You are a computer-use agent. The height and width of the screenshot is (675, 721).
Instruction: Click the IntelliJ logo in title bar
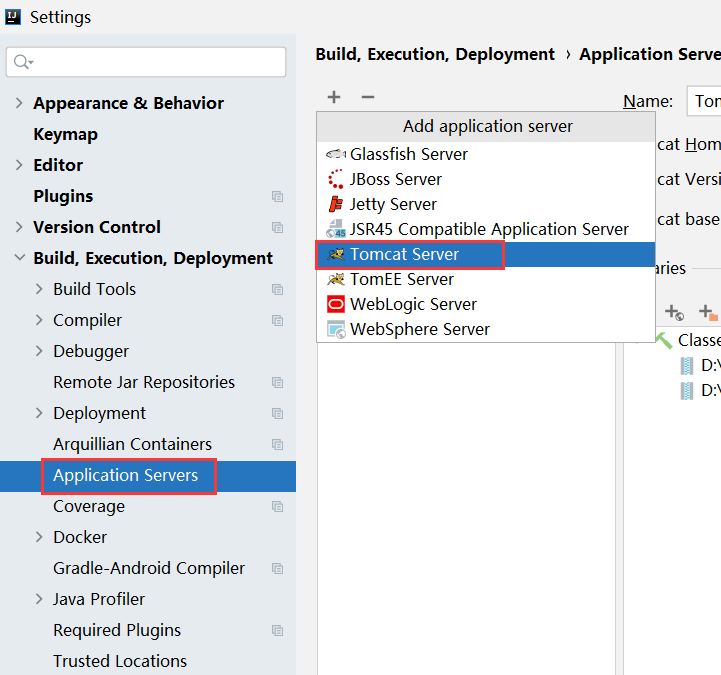pos(13,17)
